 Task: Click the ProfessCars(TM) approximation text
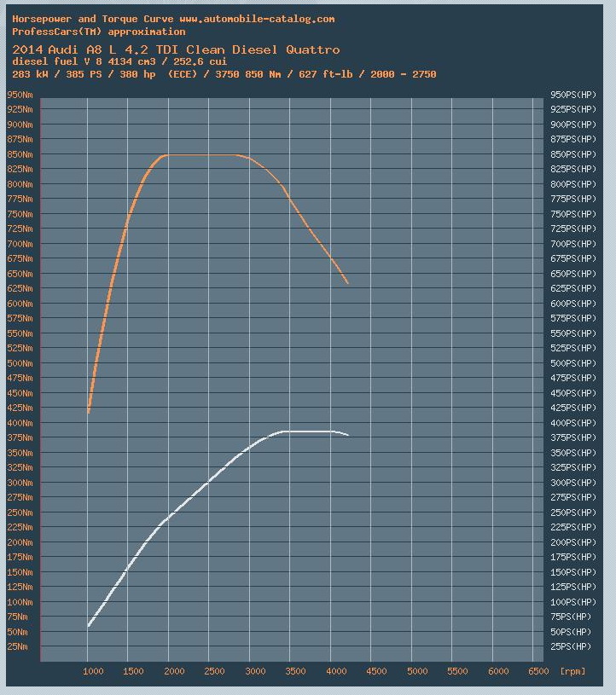point(98,32)
